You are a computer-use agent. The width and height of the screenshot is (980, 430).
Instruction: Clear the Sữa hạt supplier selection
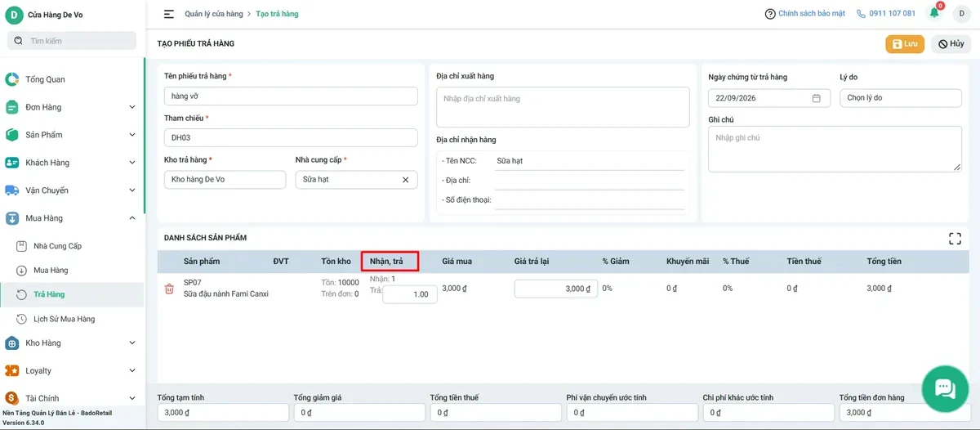pyautogui.click(x=405, y=180)
